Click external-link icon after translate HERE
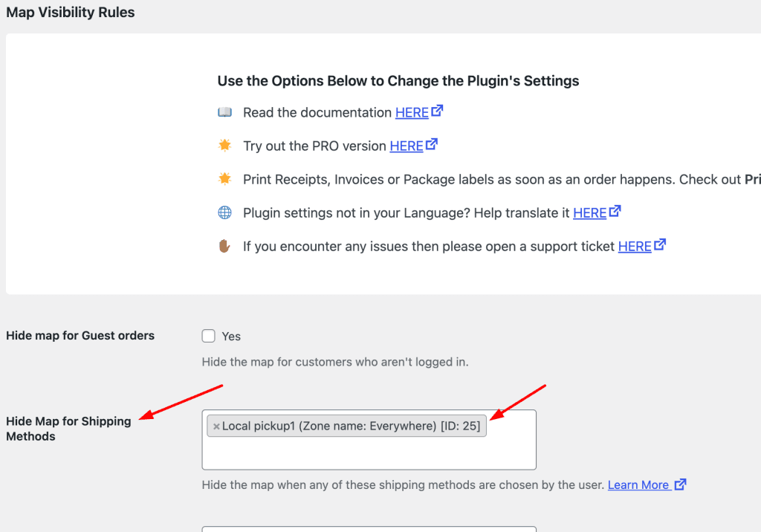 (615, 212)
